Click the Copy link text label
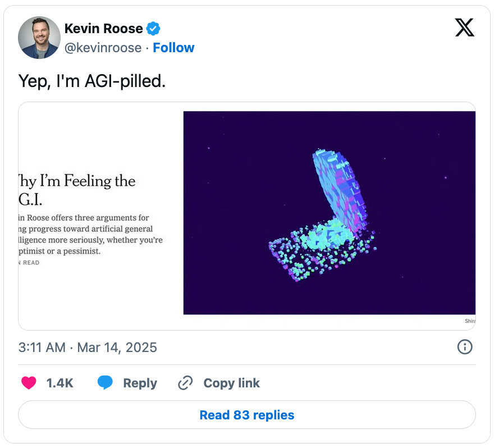494x448 pixels. click(x=231, y=383)
